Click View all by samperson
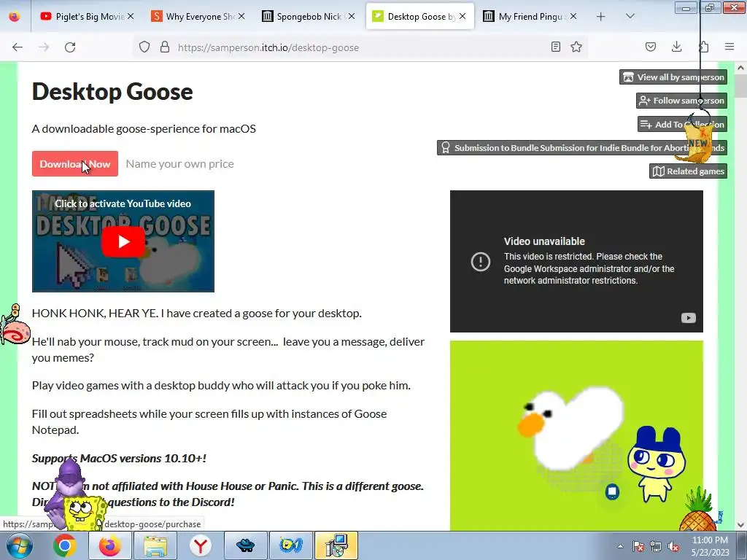Screen dimensions: 747x560 (673, 77)
